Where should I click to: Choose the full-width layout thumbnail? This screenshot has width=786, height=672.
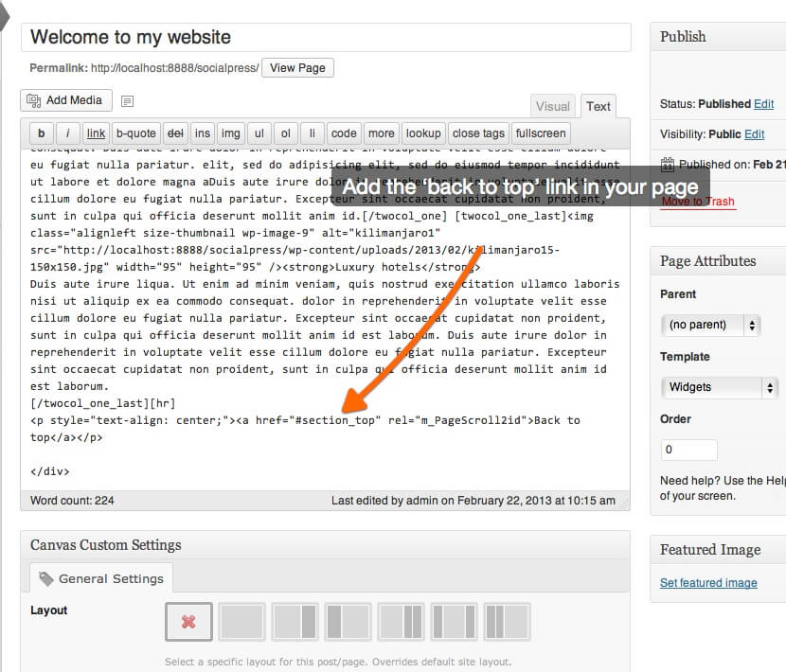coord(241,621)
